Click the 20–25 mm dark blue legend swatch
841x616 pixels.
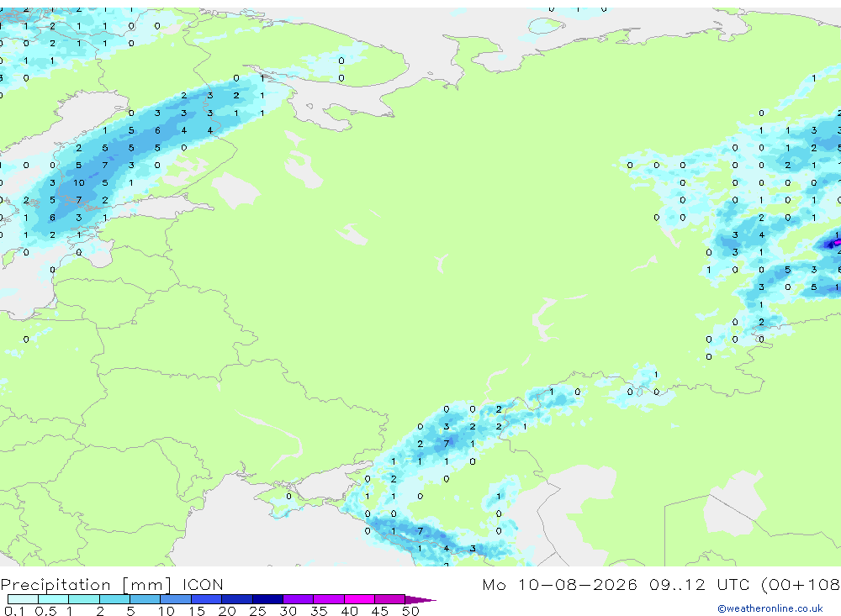click(x=237, y=599)
